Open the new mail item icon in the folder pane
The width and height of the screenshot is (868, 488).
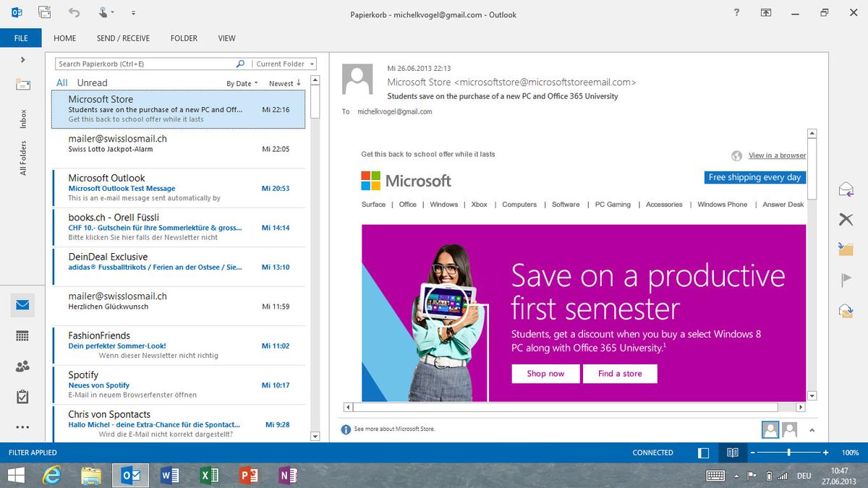[22, 85]
